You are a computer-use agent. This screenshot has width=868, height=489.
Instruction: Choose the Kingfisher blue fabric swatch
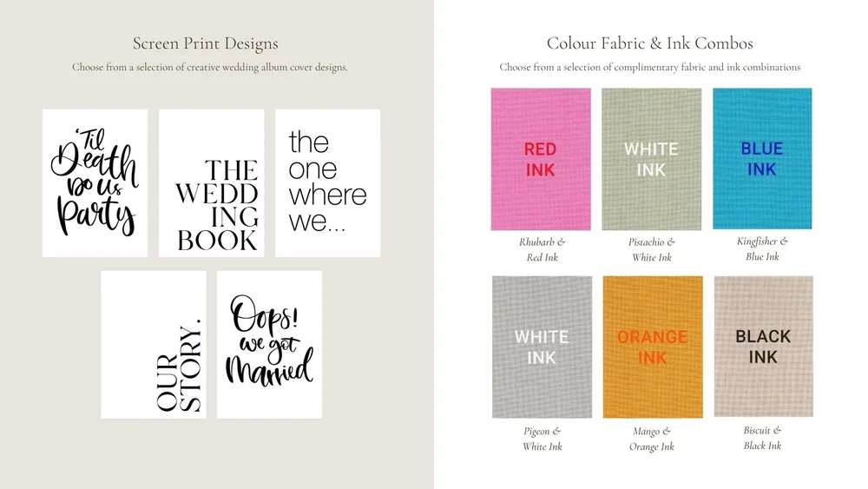[x=762, y=158]
